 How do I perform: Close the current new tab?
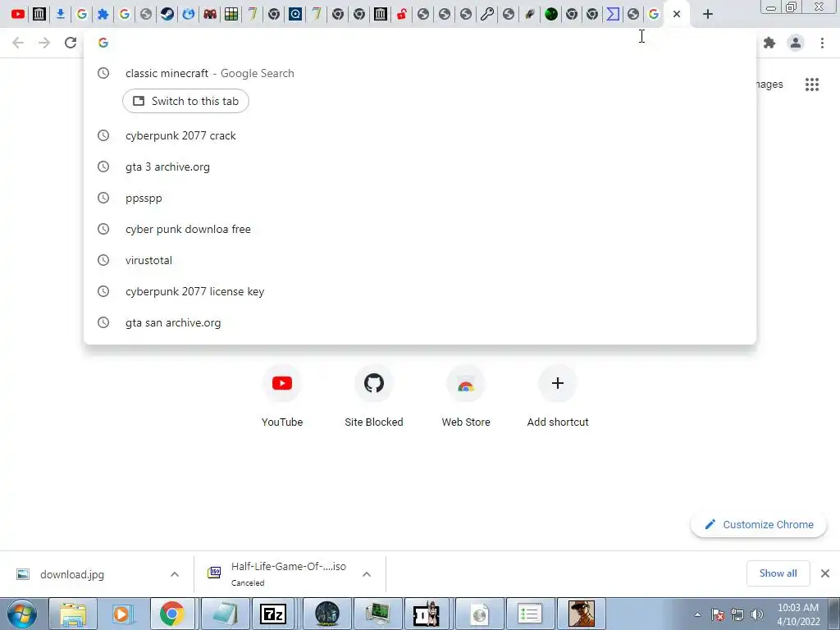pyautogui.click(x=677, y=14)
